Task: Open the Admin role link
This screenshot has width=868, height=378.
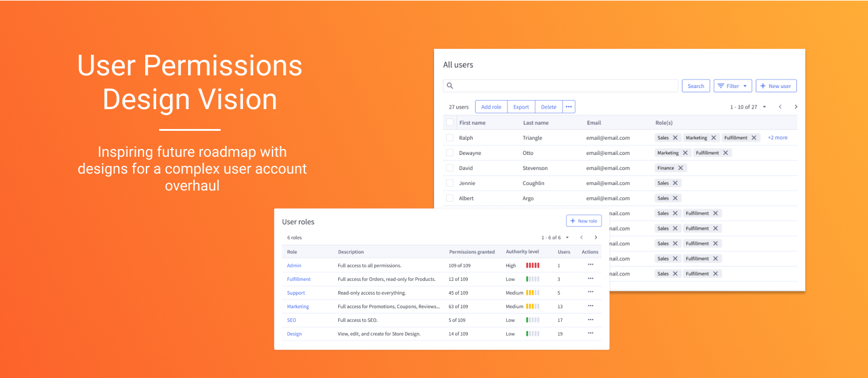Action: tap(294, 265)
